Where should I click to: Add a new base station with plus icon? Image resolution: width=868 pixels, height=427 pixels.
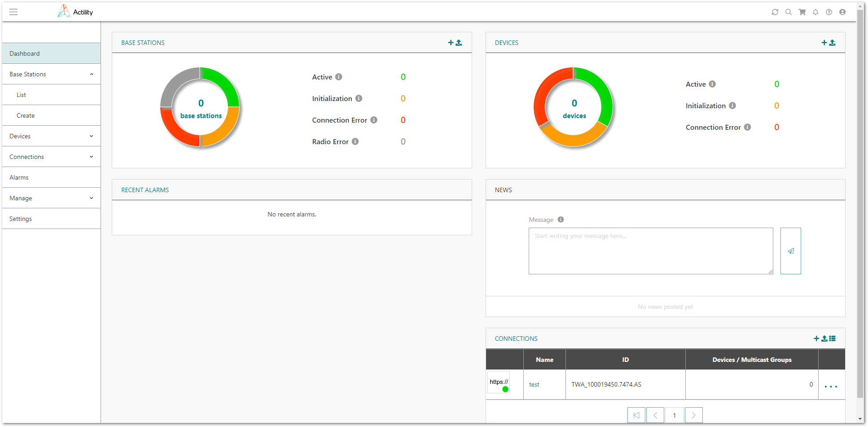pos(451,43)
